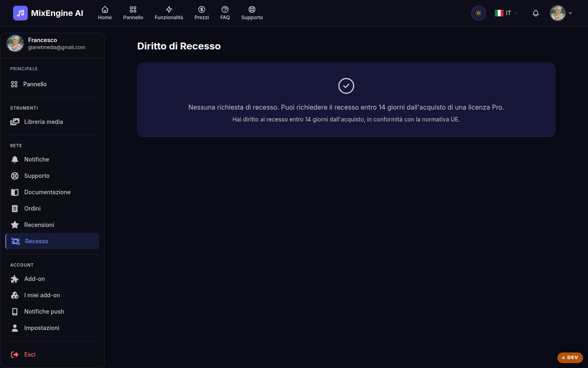Screen dimensions: 588x368
Task: Click the Diritto di Recesso heading
Action: [179, 46]
